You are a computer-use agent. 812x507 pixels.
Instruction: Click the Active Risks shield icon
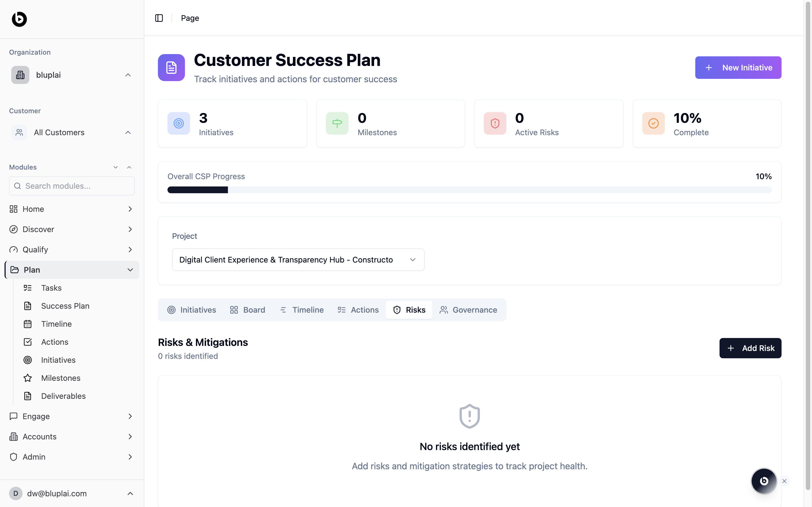point(495,123)
